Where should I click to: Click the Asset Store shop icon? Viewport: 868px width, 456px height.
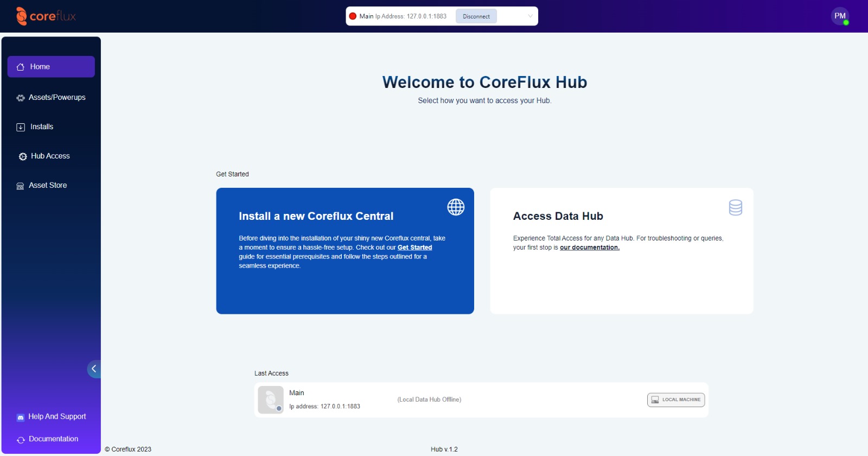coord(20,186)
